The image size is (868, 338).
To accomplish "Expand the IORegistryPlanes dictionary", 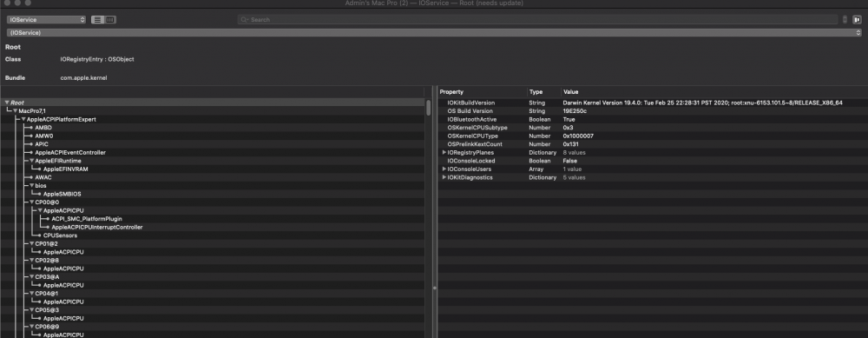I will 444,152.
